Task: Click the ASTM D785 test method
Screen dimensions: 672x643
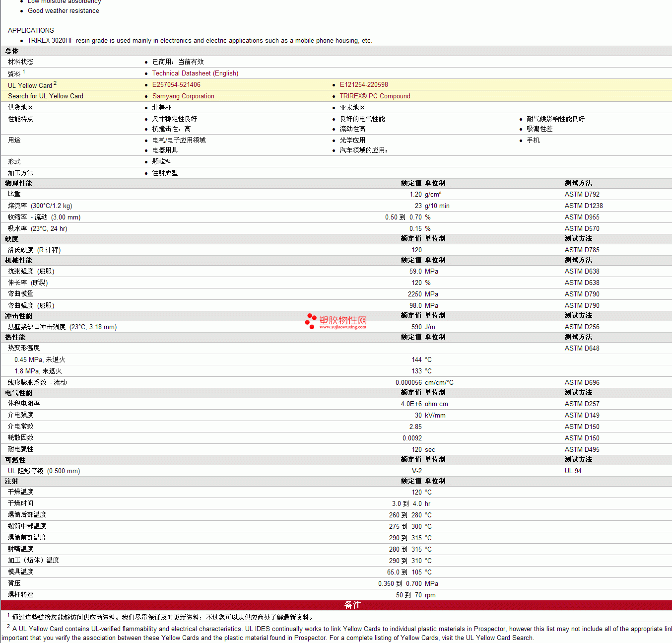Action: point(582,250)
